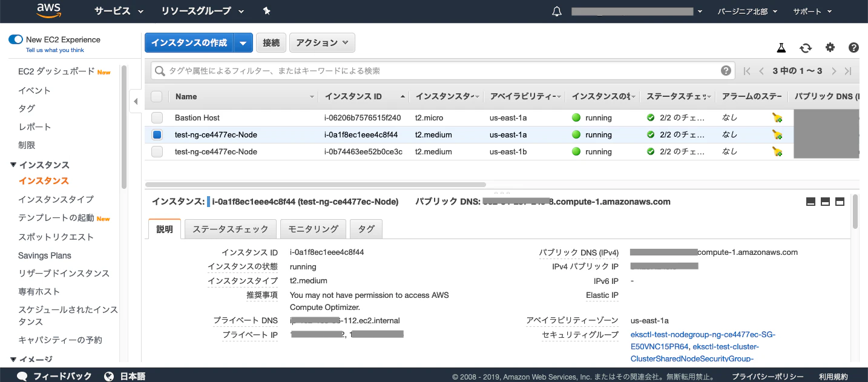Screen dimensions: 868x382
Task: Refresh the instance list
Action: click(805, 47)
